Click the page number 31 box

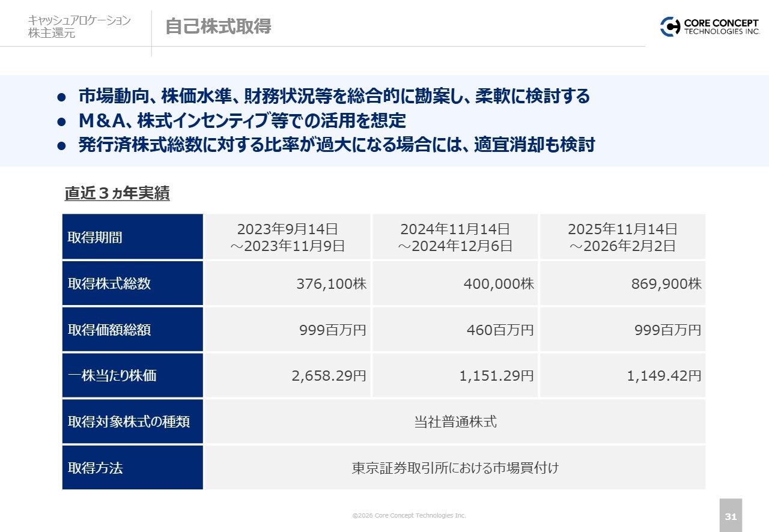pos(731,516)
